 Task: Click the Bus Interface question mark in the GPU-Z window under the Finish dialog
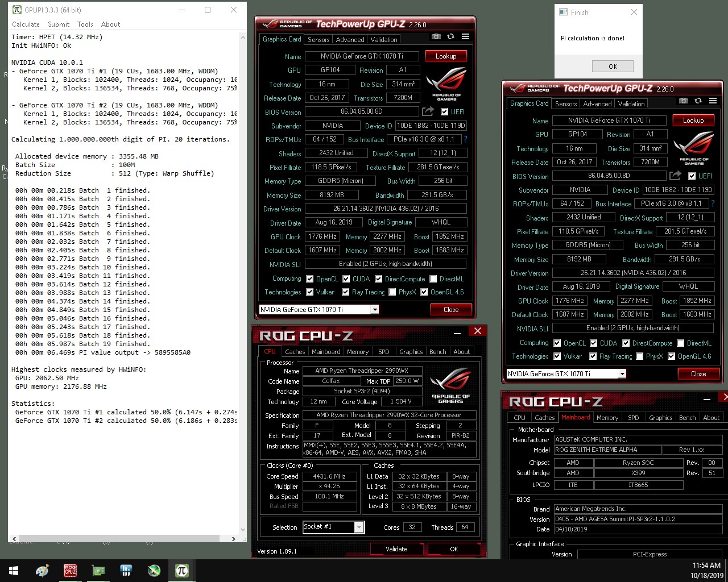coord(713,203)
